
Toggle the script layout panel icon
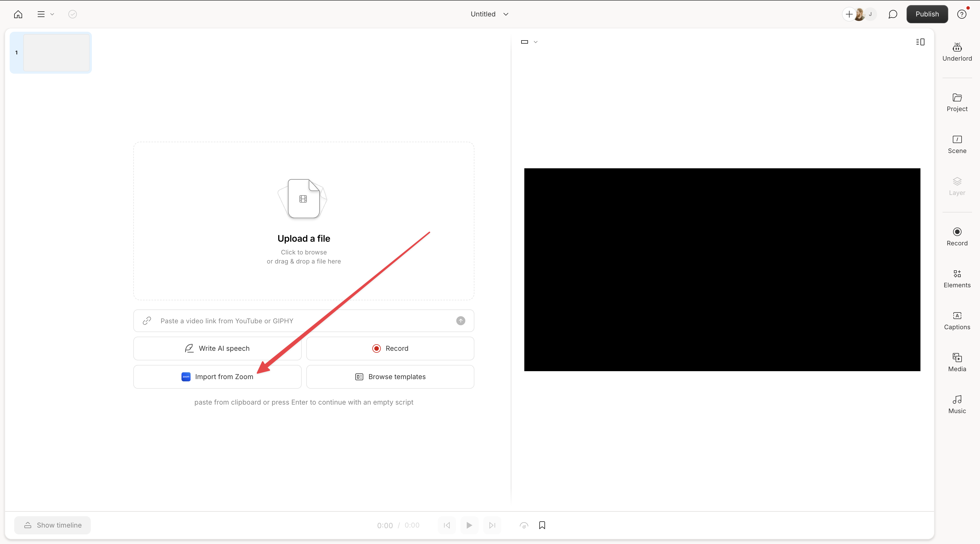click(920, 42)
